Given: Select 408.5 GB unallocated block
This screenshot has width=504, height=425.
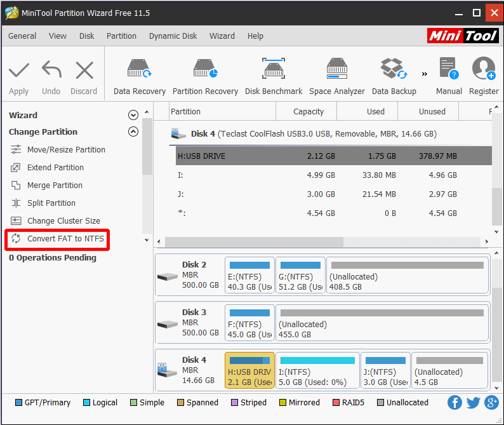Looking at the screenshot, I should (408, 275).
